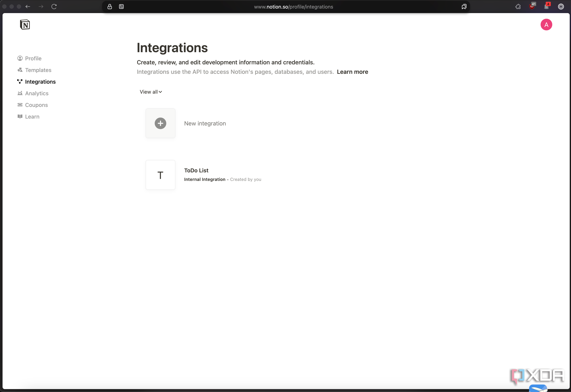Screen dimensions: 571x392
Task: Click the site settings icon beside lock
Action: coord(121,7)
